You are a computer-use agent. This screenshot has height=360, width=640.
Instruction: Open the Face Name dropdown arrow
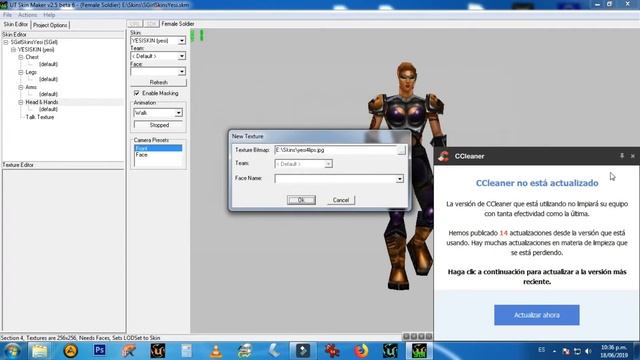[400, 179]
